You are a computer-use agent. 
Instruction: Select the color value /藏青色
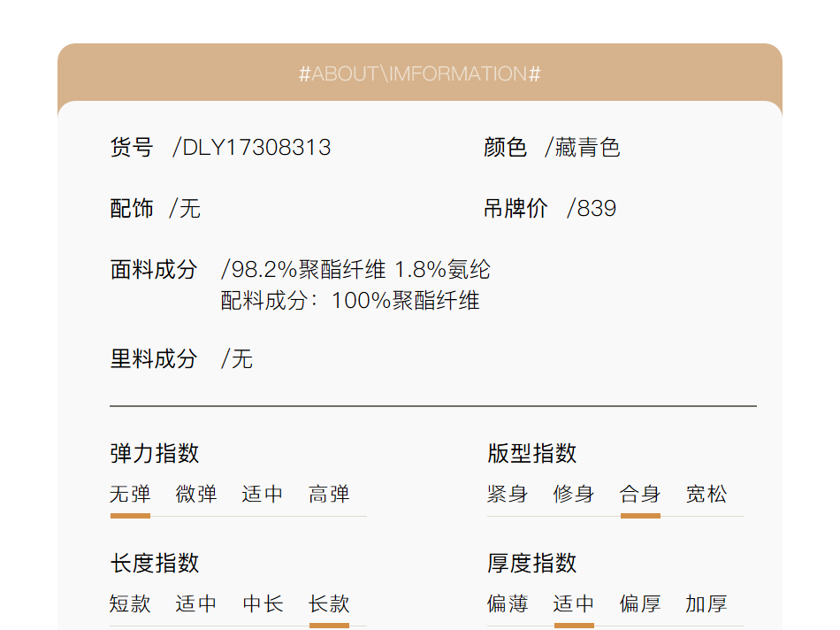(583, 148)
